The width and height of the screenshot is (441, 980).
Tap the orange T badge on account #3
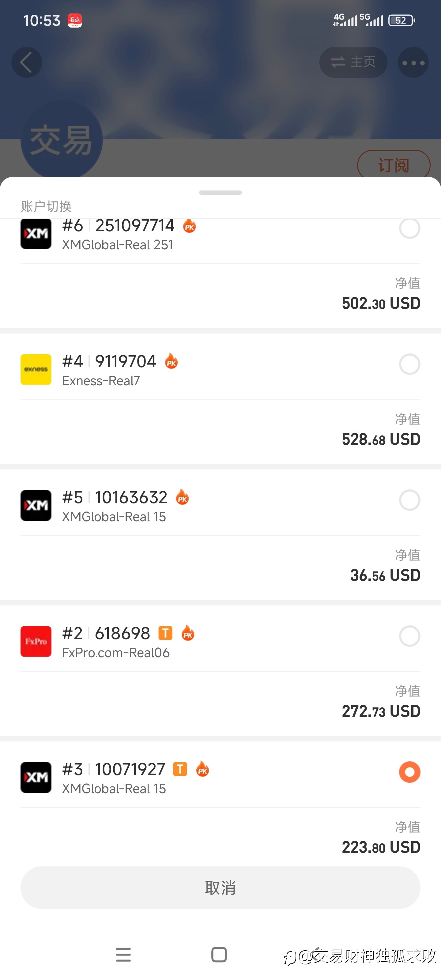[180, 769]
